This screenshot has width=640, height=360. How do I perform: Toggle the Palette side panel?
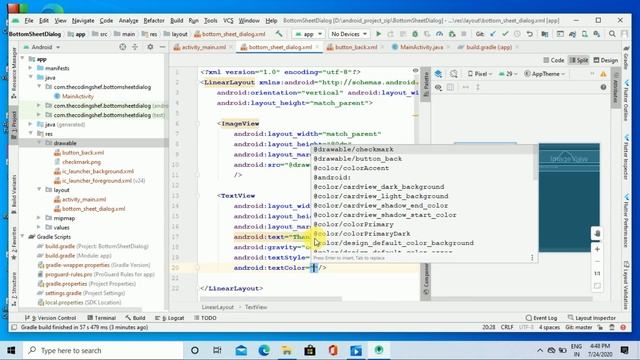pyautogui.click(x=426, y=84)
